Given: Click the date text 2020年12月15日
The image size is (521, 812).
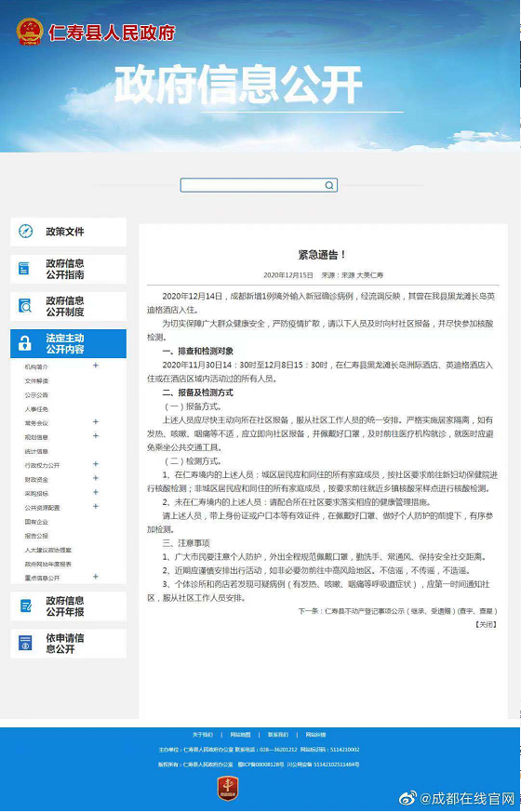Looking at the screenshot, I should 288,275.
